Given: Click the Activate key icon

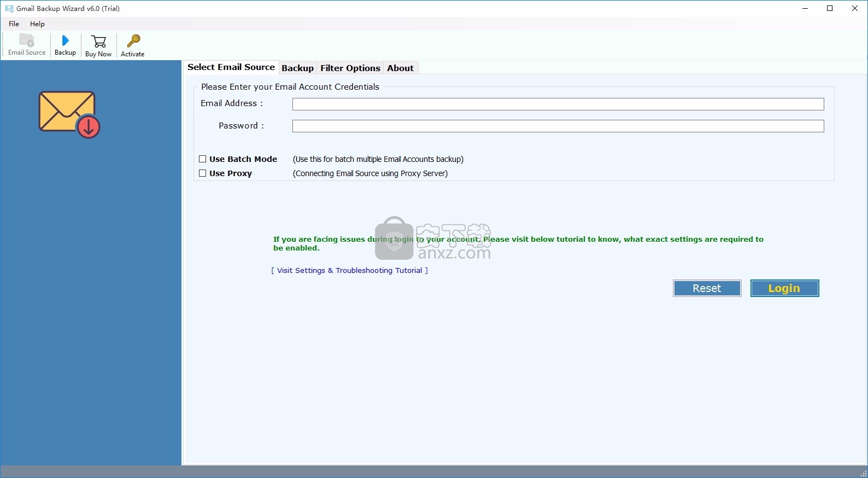Looking at the screenshot, I should click(133, 46).
